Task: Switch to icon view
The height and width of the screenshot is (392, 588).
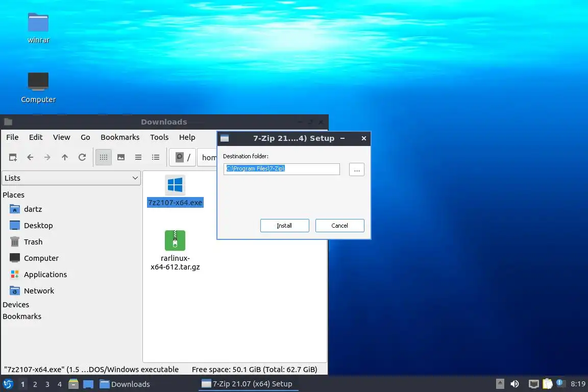Action: point(104,157)
